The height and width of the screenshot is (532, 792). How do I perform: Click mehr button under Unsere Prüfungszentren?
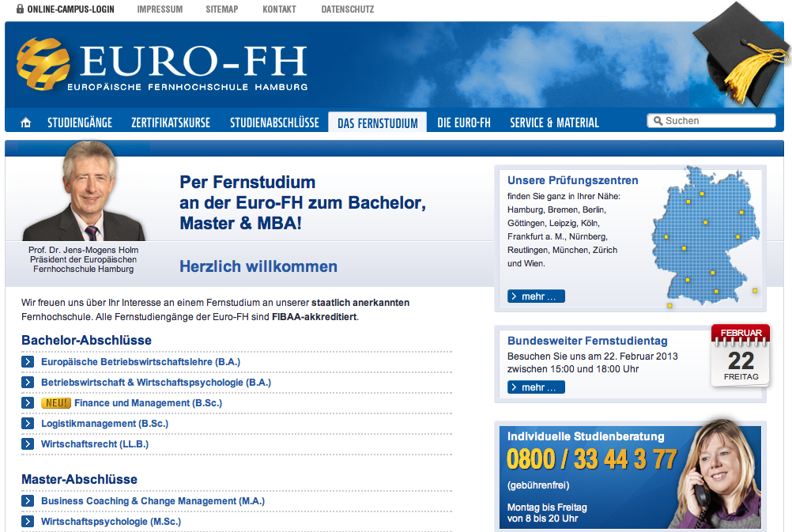point(536,296)
